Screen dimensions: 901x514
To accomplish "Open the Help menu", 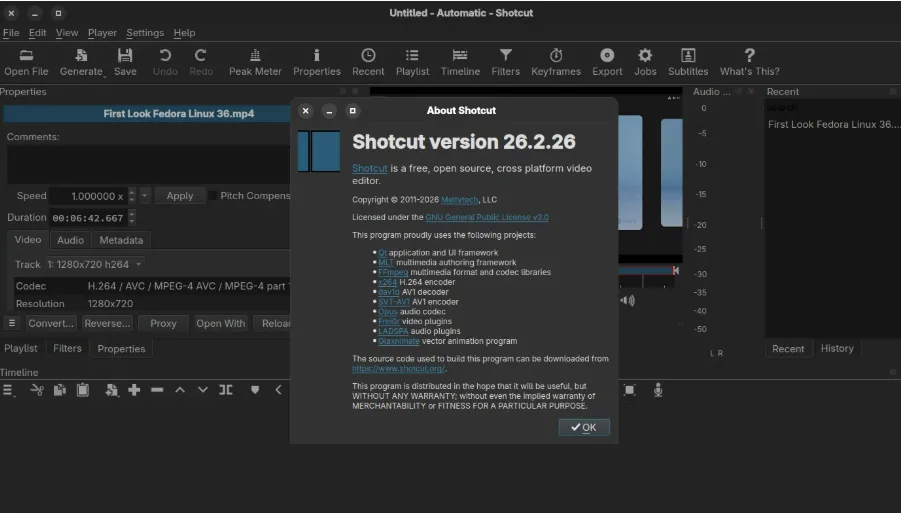I will click(184, 33).
